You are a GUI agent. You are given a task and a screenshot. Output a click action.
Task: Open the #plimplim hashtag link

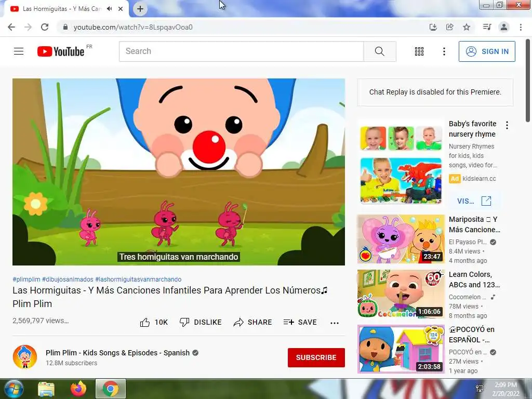[x=26, y=279]
